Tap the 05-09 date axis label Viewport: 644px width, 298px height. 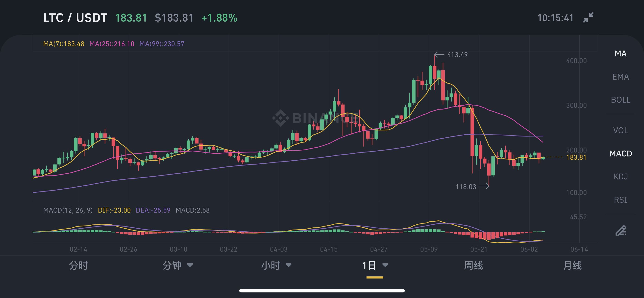click(x=429, y=249)
